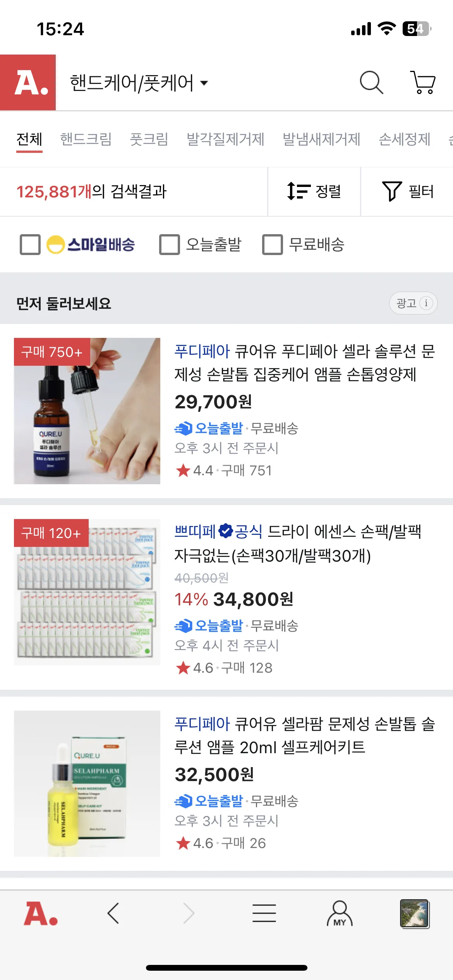Open the 쁘띠페 드라이 에센스 손팩/발팩 listing
The height and width of the screenshot is (980, 453).
(x=297, y=543)
